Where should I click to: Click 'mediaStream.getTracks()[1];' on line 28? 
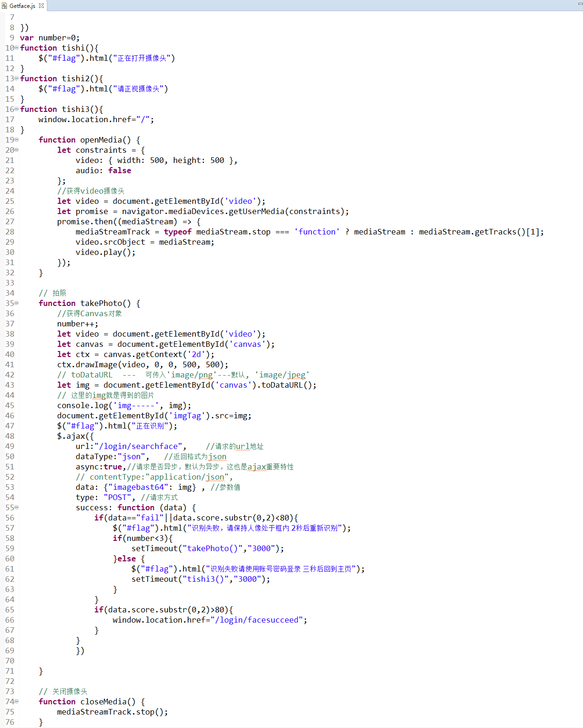(481, 232)
